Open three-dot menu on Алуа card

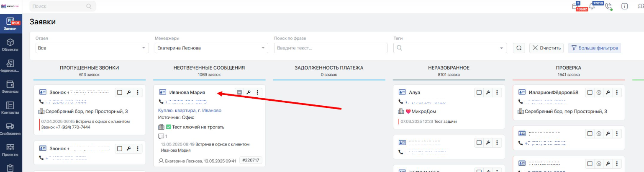497,92
